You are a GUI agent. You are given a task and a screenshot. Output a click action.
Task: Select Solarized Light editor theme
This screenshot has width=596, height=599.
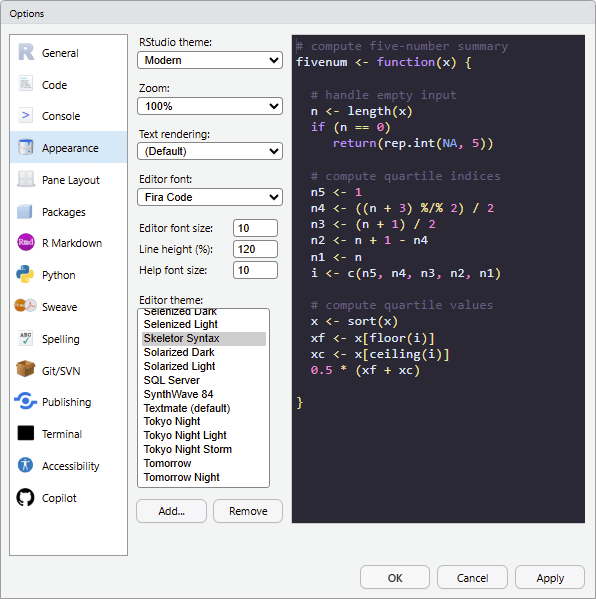[204, 366]
